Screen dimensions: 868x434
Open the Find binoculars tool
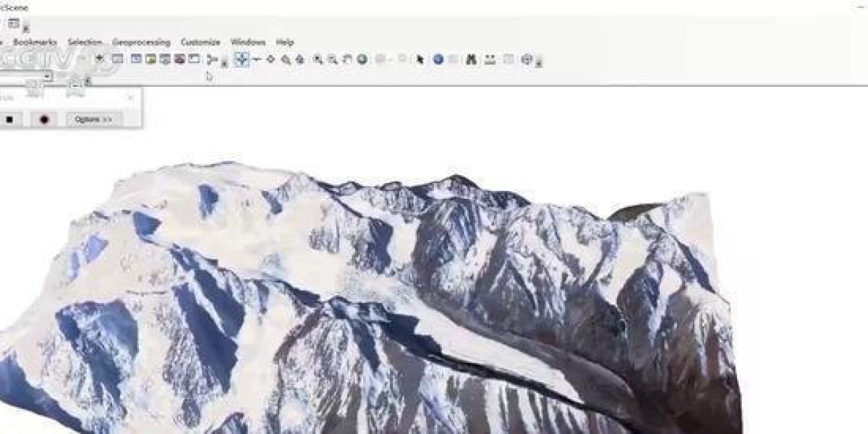471,59
